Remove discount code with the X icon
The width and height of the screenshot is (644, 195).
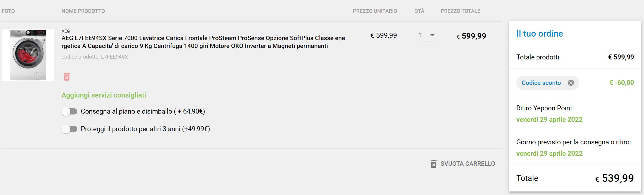point(571,83)
